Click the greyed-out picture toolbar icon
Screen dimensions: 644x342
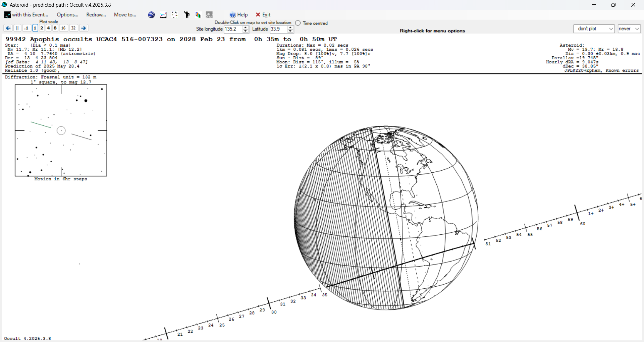(x=209, y=15)
